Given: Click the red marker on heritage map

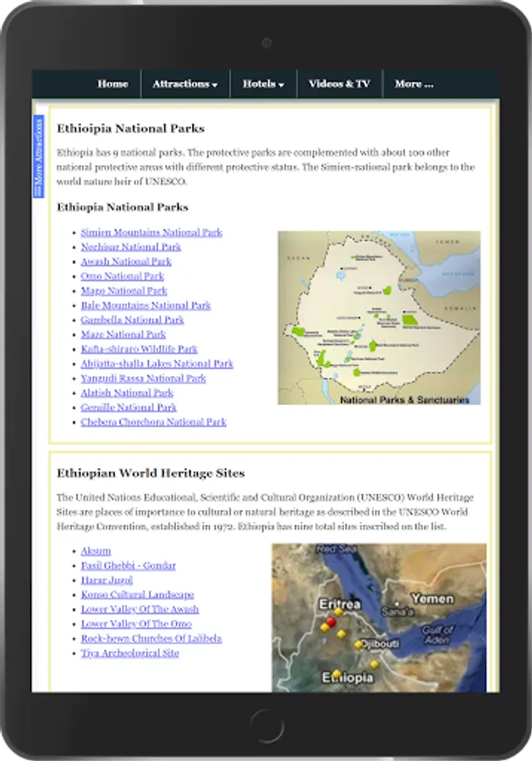Looking at the screenshot, I should tap(331, 621).
